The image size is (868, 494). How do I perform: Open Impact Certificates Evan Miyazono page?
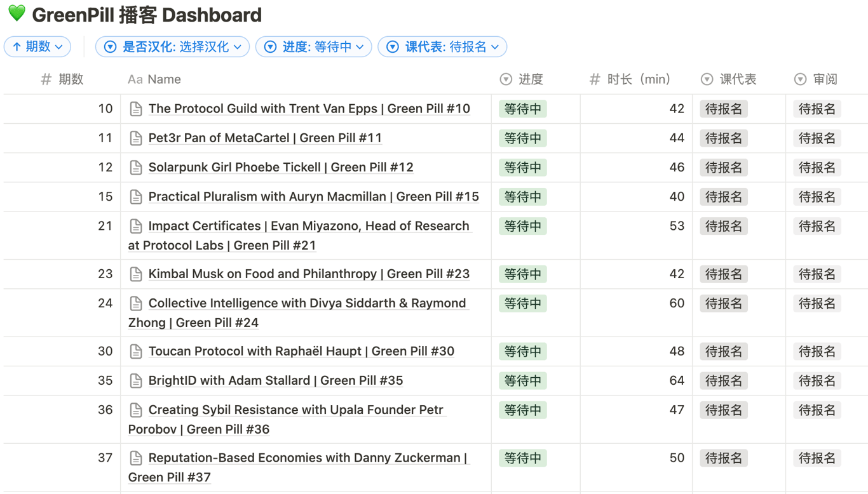coord(299,236)
